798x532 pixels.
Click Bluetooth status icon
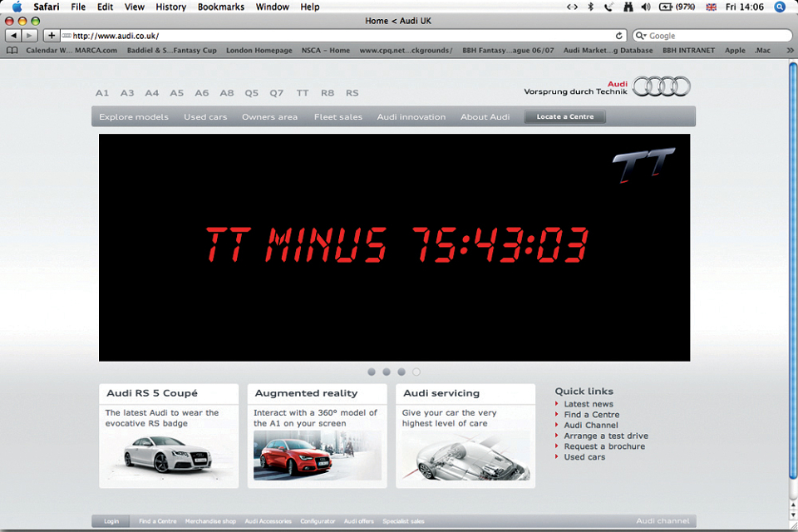click(x=590, y=7)
